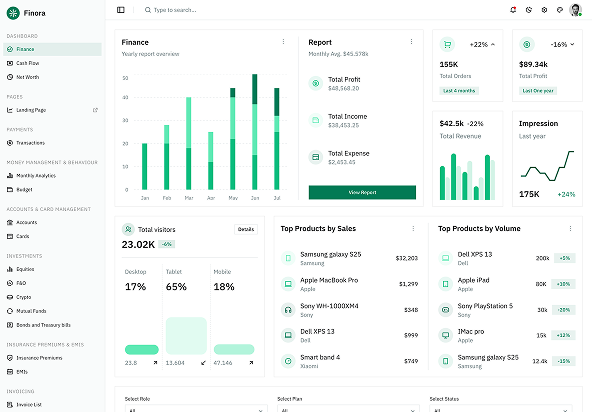Expand the +22% Total Orders chevron
The image size is (592, 412).
point(493,45)
